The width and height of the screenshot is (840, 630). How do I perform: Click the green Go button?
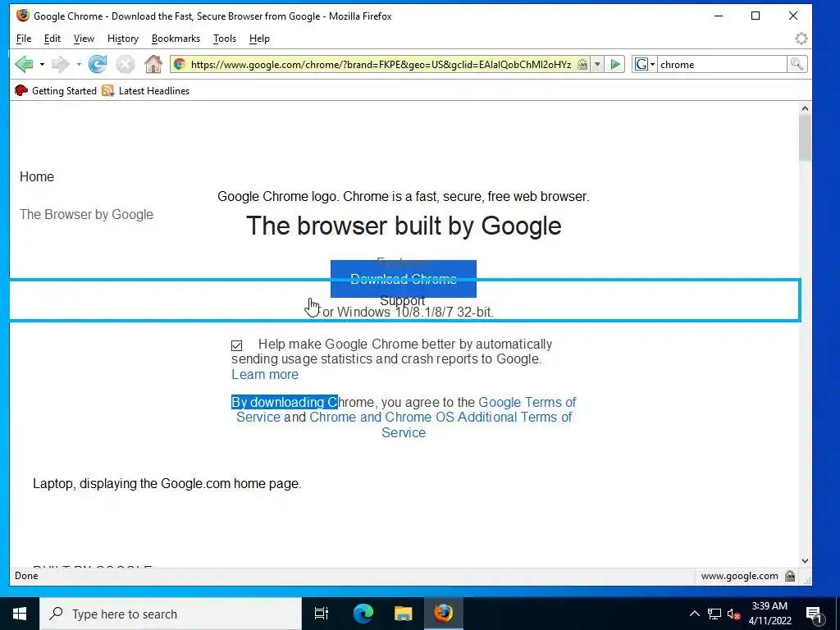tap(615, 64)
